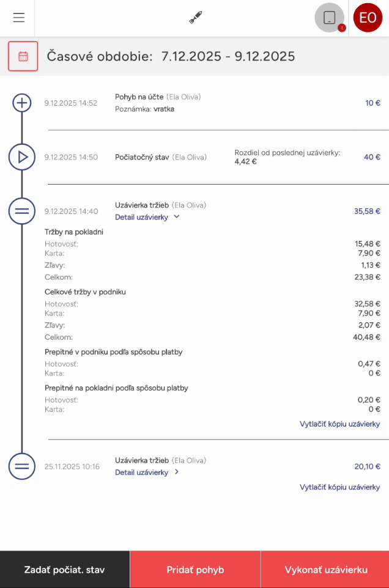Select the Počiatočný stav entry
389x588 pixels.
click(x=143, y=157)
